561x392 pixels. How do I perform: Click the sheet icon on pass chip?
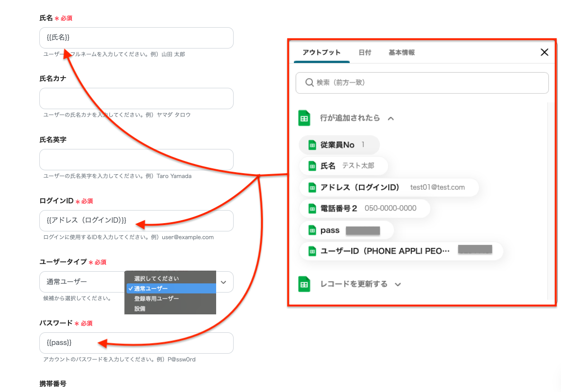click(x=312, y=230)
